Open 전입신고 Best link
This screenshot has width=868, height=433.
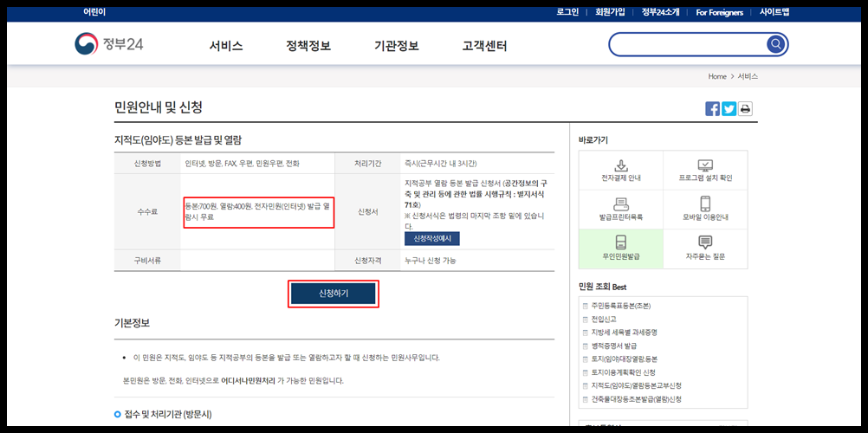coord(604,319)
